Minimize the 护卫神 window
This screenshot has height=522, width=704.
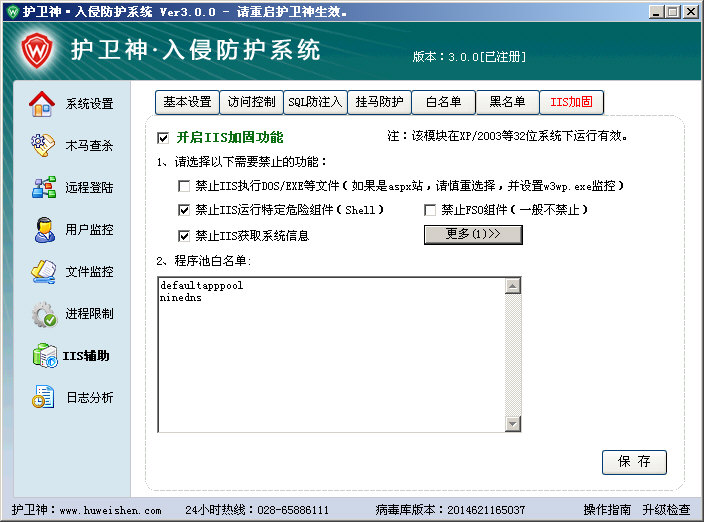[x=656, y=12]
